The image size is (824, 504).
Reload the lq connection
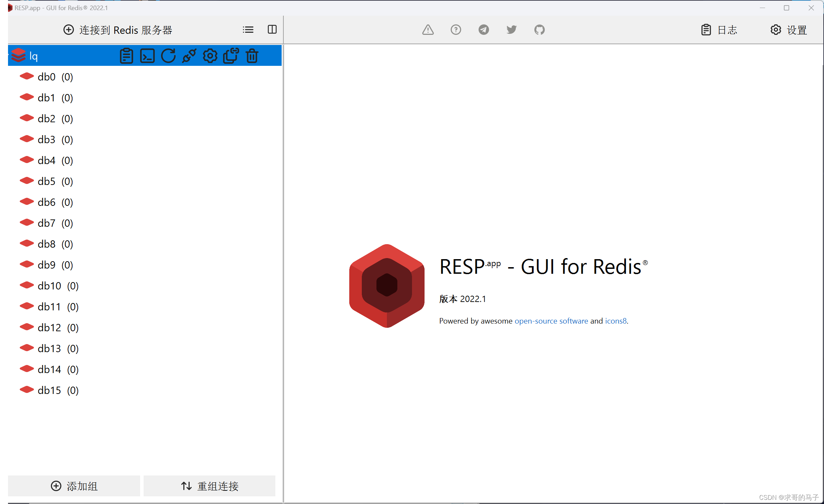(168, 56)
